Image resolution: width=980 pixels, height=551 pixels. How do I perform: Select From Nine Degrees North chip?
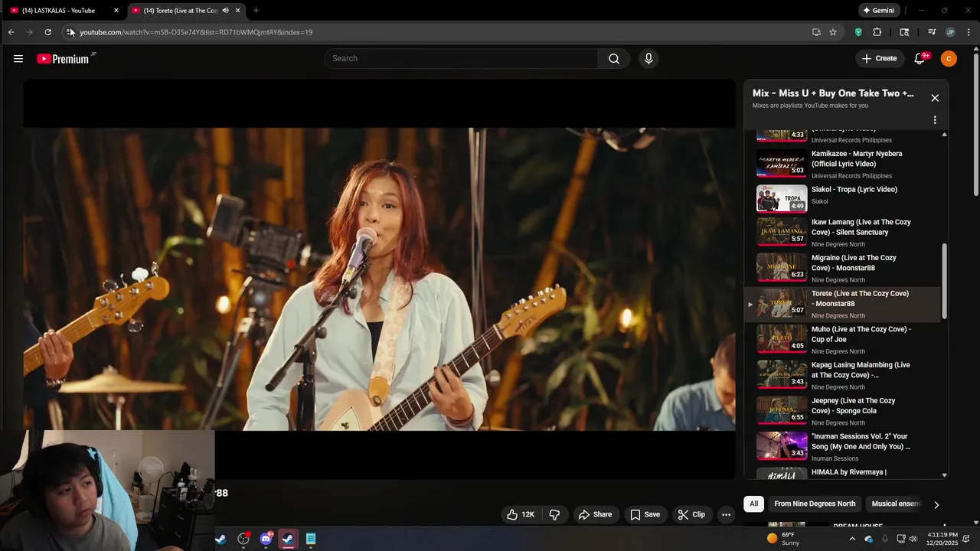click(x=815, y=504)
